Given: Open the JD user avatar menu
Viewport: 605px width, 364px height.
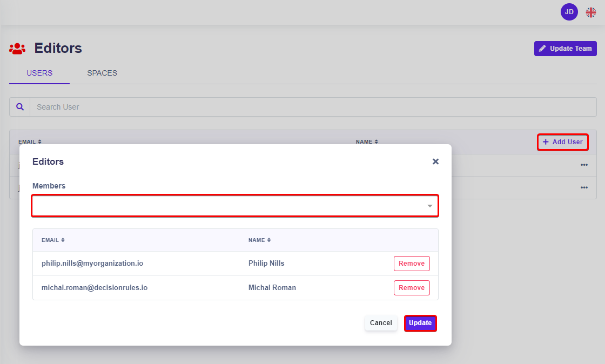Looking at the screenshot, I should (569, 12).
